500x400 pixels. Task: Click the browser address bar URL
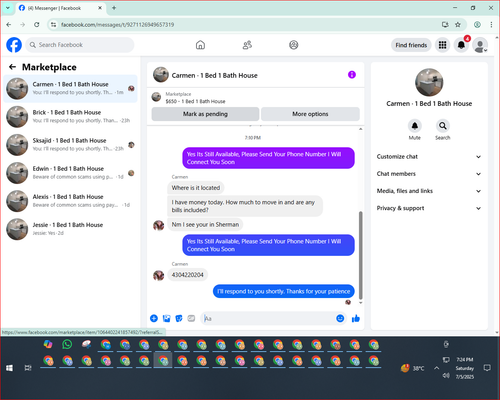tap(117, 25)
